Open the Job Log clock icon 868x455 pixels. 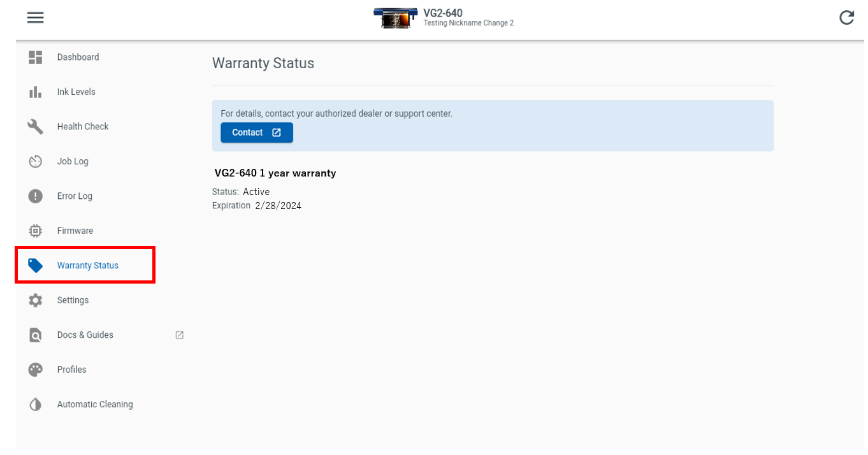(x=35, y=161)
